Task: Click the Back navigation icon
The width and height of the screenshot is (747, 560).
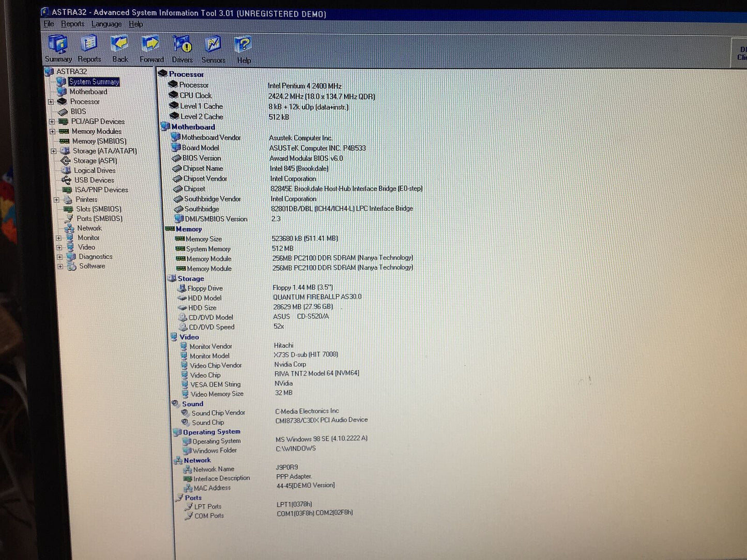Action: [120, 45]
